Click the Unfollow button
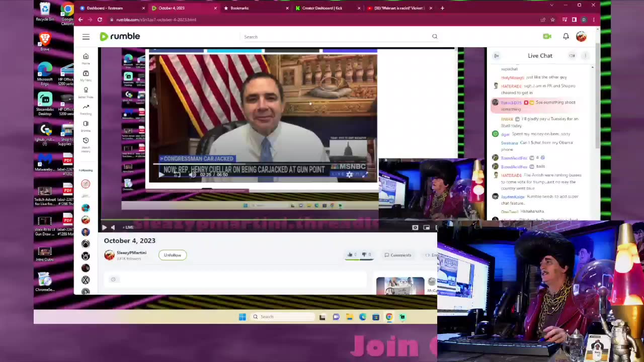 coord(172,255)
